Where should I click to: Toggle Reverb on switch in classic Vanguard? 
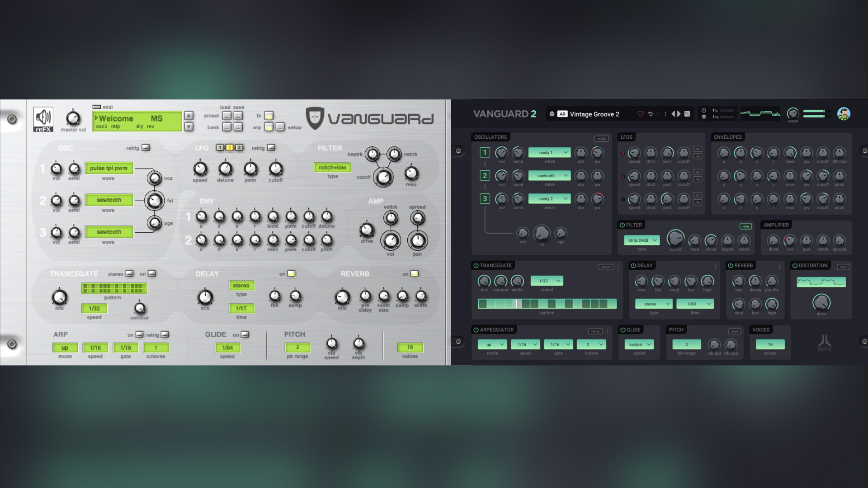tap(415, 274)
